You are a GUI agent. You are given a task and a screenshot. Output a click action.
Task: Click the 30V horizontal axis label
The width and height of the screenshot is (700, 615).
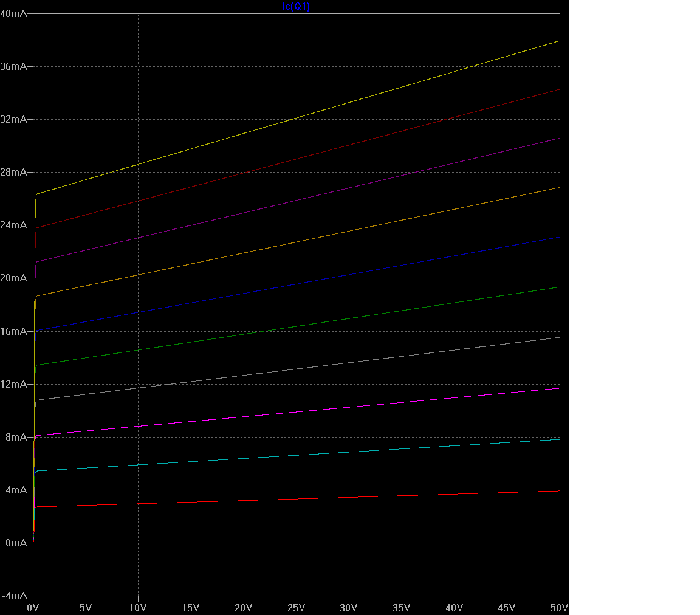349,608
